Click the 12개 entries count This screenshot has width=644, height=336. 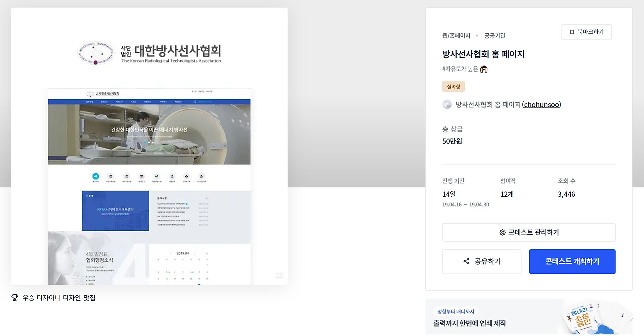click(x=507, y=194)
